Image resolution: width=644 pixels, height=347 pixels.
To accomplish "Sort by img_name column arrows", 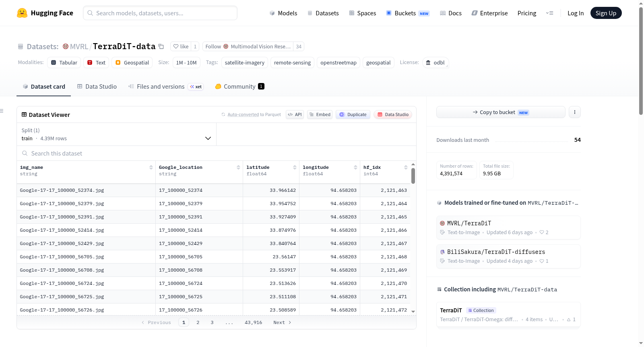I will tap(151, 167).
